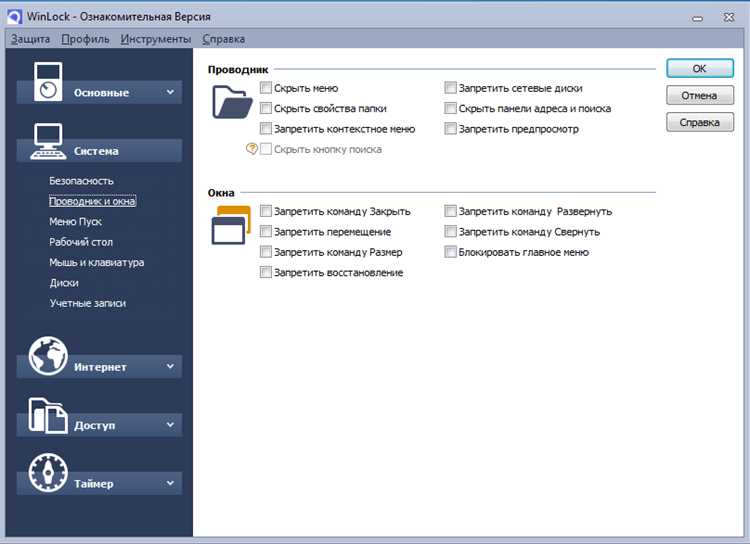The height and width of the screenshot is (544, 750).
Task: Enable Запретить сетевые диски
Action: [450, 88]
